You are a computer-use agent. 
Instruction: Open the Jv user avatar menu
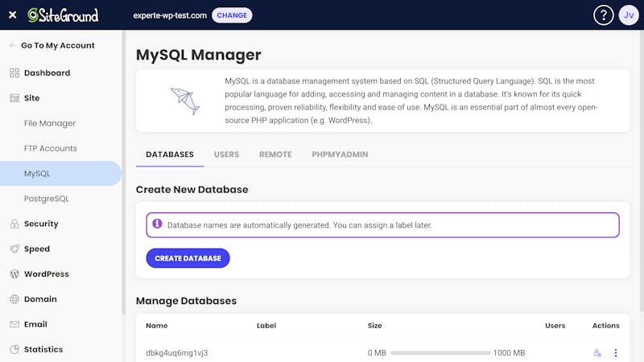tap(629, 15)
